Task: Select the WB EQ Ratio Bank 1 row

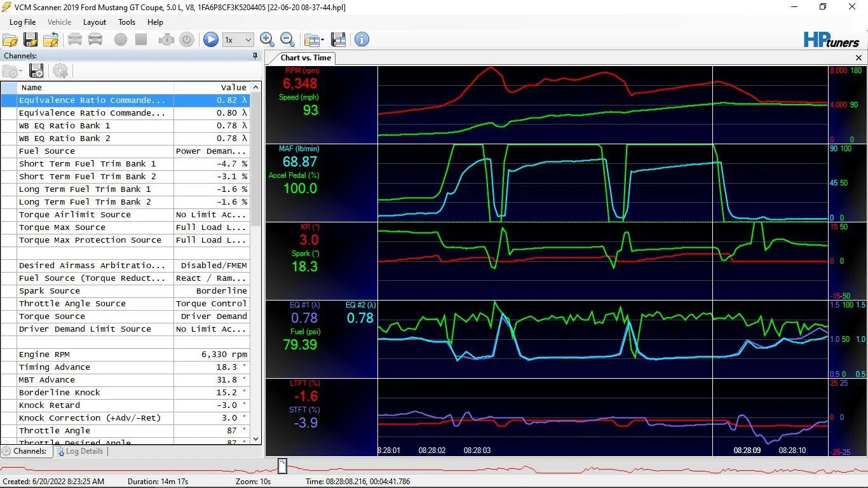Action: pyautogui.click(x=125, y=126)
